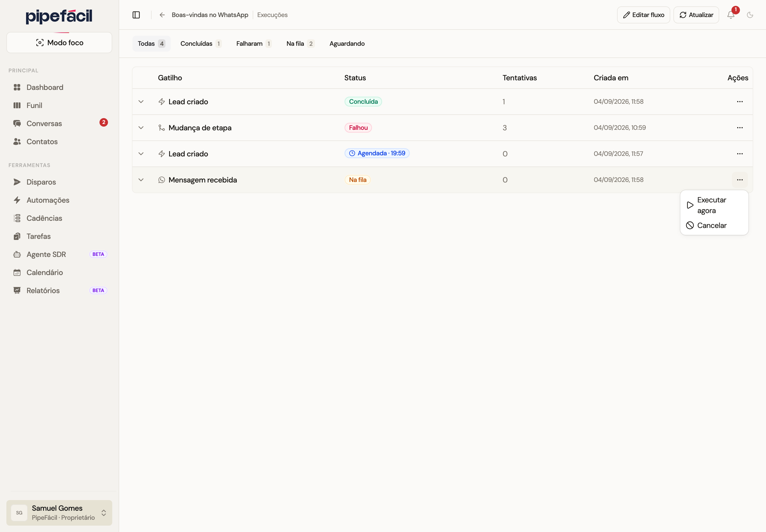This screenshot has width=766, height=532.
Task: Click the Mensagem recebida trigger text
Action: click(x=203, y=180)
